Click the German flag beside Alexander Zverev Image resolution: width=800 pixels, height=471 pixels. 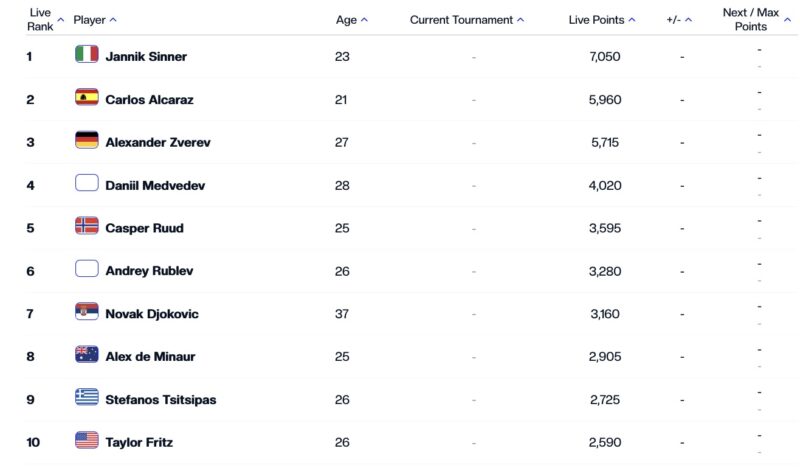(x=87, y=140)
